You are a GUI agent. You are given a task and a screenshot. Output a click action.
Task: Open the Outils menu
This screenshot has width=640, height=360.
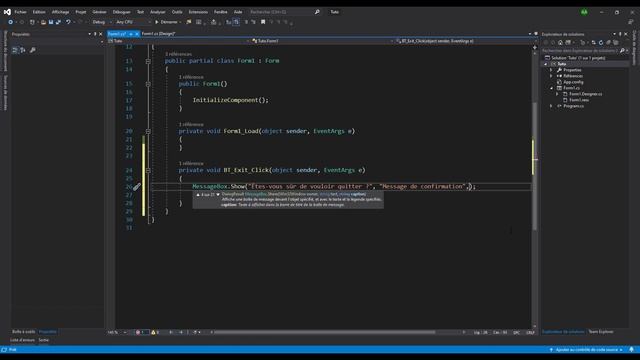[x=177, y=12]
